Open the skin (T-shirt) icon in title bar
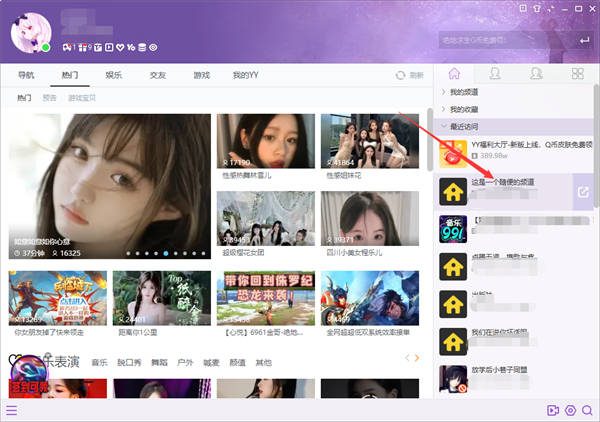The height and width of the screenshot is (422, 600). (x=537, y=8)
